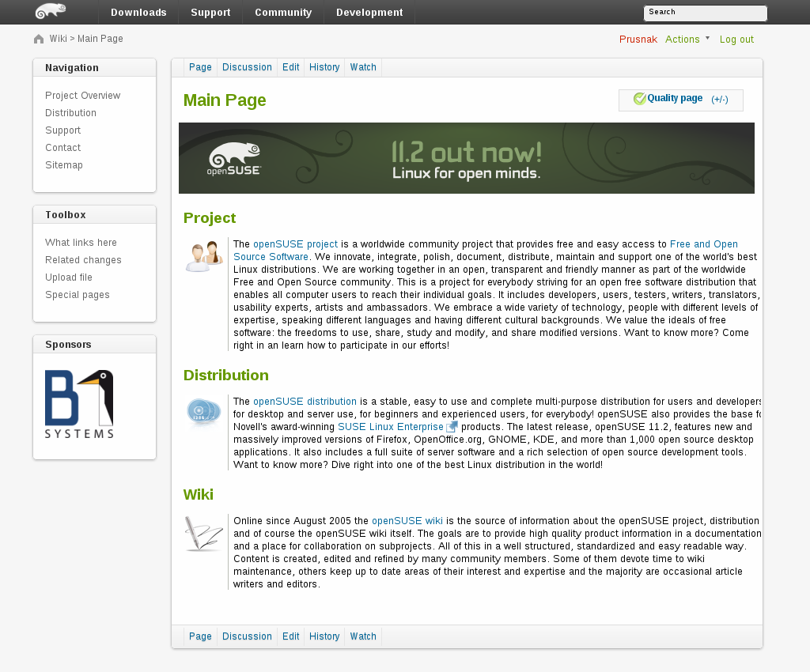Screen dimensions: 810x672
Task: Expand the Actions dropdown menu
Action: pos(687,39)
